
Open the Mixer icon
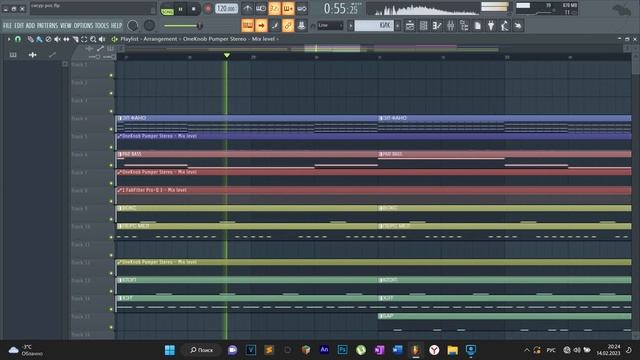[451, 26]
